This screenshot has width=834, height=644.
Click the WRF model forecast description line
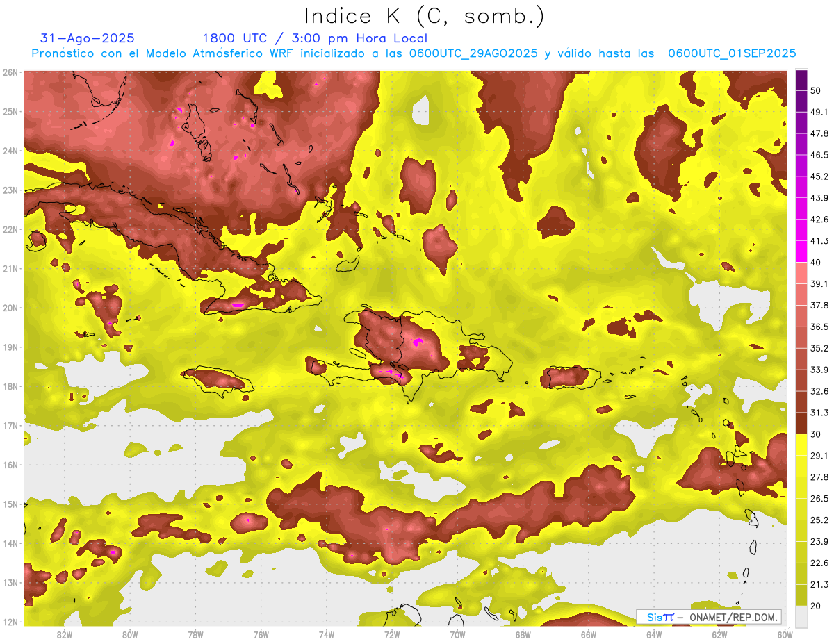coord(414,53)
